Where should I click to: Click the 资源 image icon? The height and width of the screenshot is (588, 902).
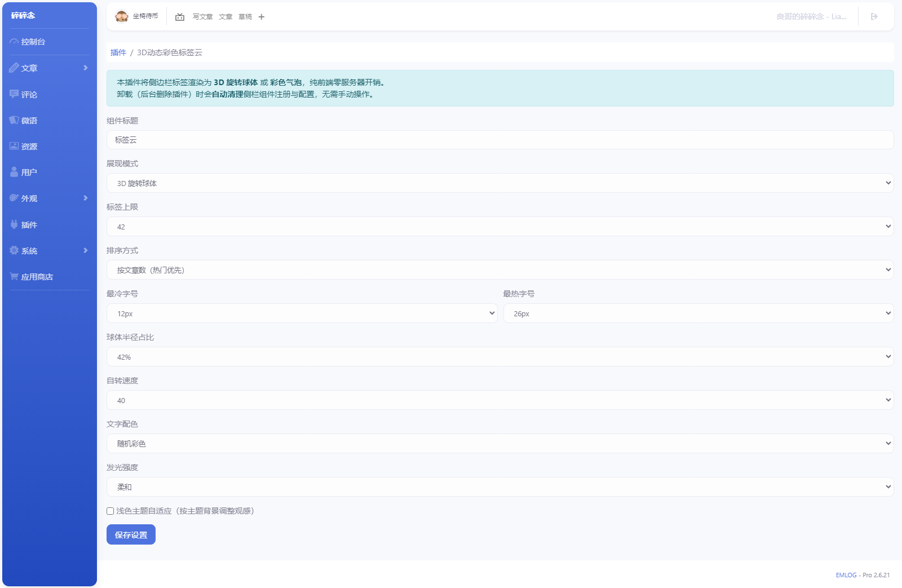[x=14, y=146]
